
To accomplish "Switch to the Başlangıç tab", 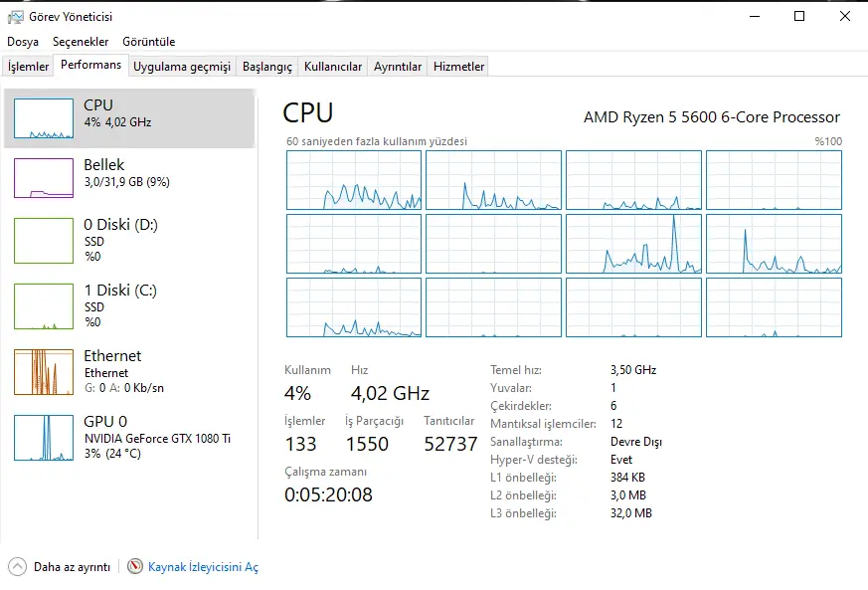I will tap(267, 67).
